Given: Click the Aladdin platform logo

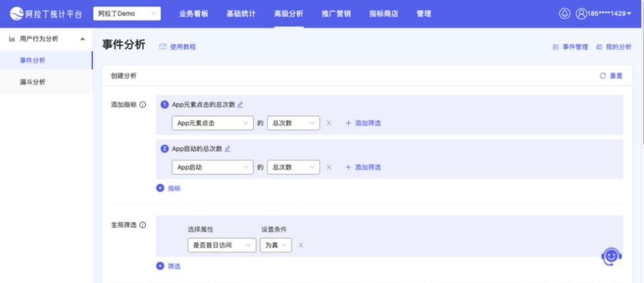Looking at the screenshot, I should point(17,14).
